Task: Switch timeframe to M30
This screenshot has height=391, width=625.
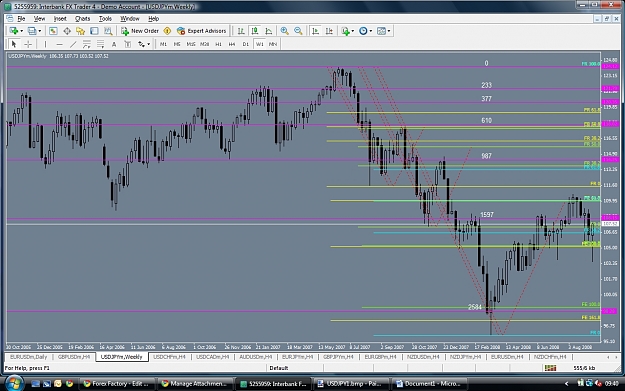Action: 204,44
